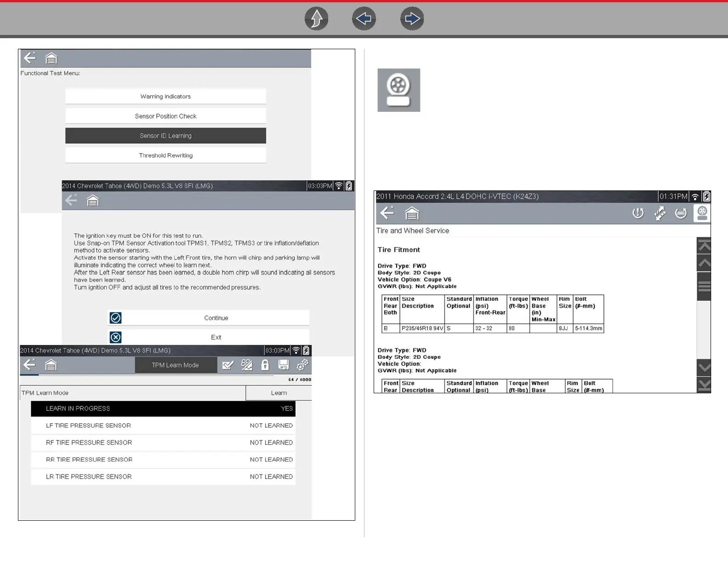Click the Tire Fitment heading
The height and width of the screenshot is (563, 728).
(x=399, y=250)
